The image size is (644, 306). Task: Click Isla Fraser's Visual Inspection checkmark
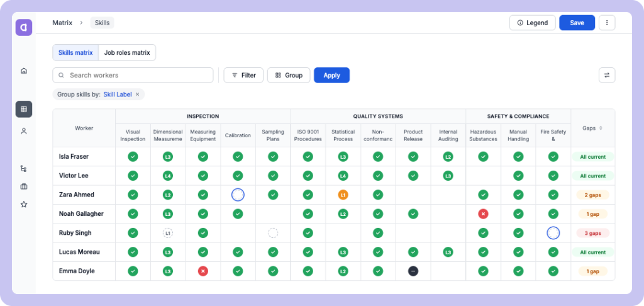[133, 157]
